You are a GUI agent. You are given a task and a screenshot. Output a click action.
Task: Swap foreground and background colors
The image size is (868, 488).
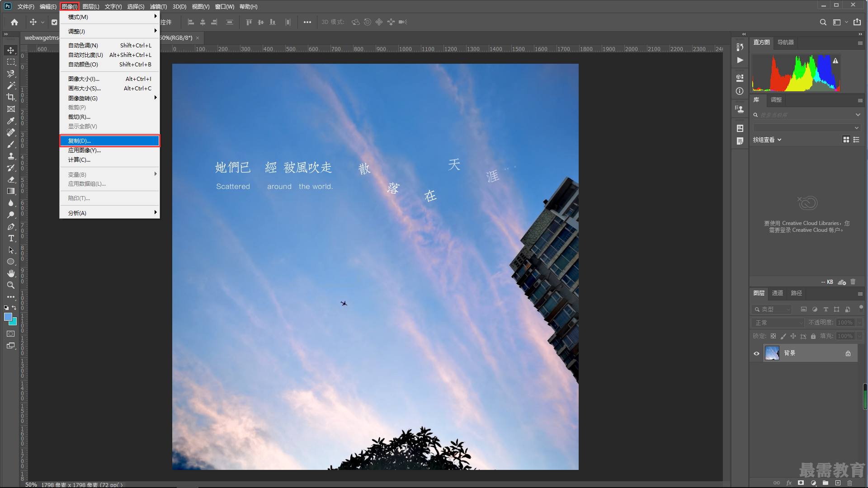click(x=14, y=308)
